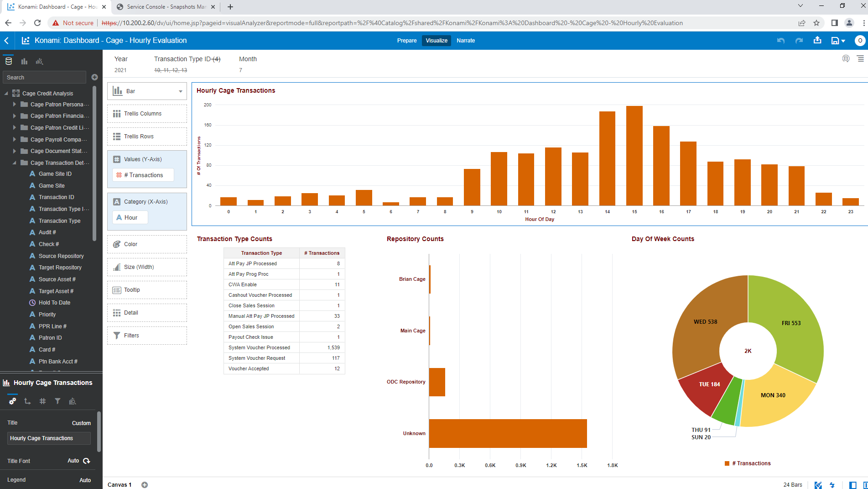Edit the Hourly Cage Transactions title field
868x489 pixels.
(49, 438)
